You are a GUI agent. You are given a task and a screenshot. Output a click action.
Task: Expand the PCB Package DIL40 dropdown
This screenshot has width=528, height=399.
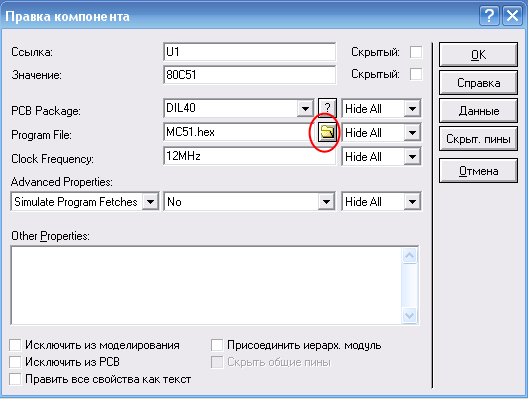click(x=305, y=108)
